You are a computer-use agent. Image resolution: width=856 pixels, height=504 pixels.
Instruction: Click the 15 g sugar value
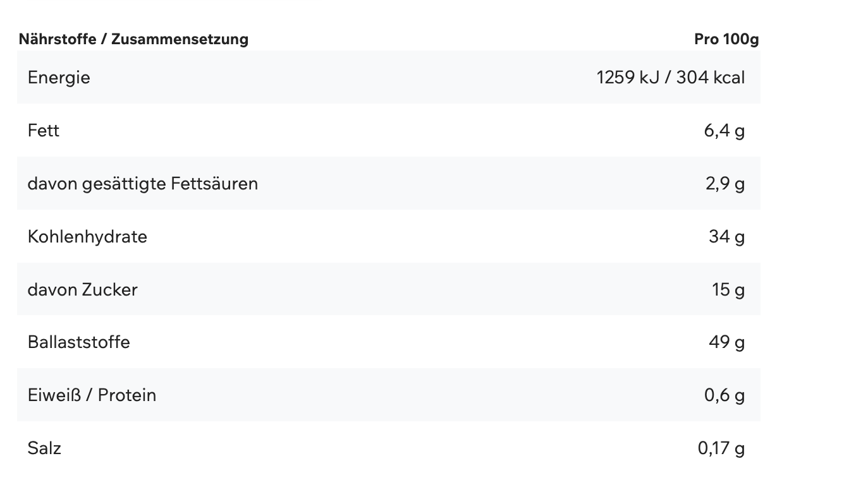pos(728,289)
